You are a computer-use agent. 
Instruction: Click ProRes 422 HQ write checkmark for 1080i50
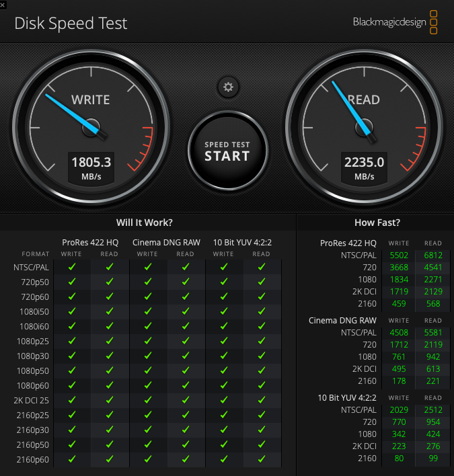[x=72, y=311]
